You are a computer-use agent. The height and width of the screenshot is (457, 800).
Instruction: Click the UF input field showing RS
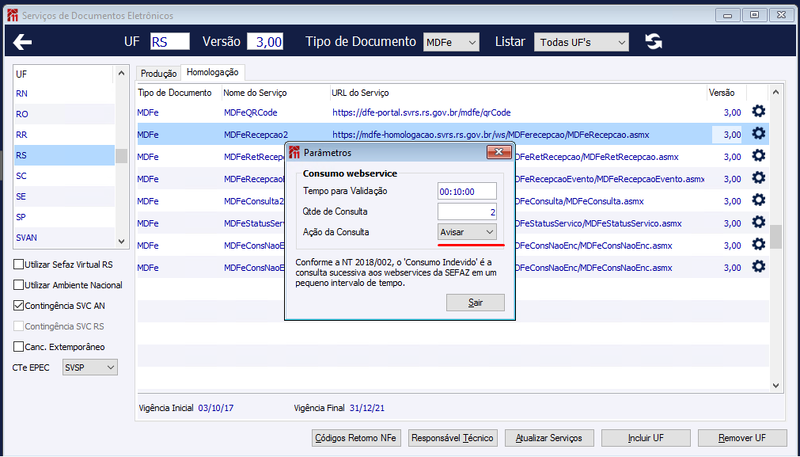pyautogui.click(x=170, y=41)
